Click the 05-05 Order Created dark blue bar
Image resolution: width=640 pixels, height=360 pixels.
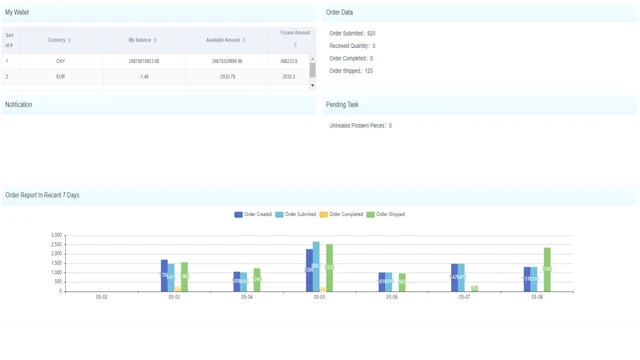click(309, 270)
